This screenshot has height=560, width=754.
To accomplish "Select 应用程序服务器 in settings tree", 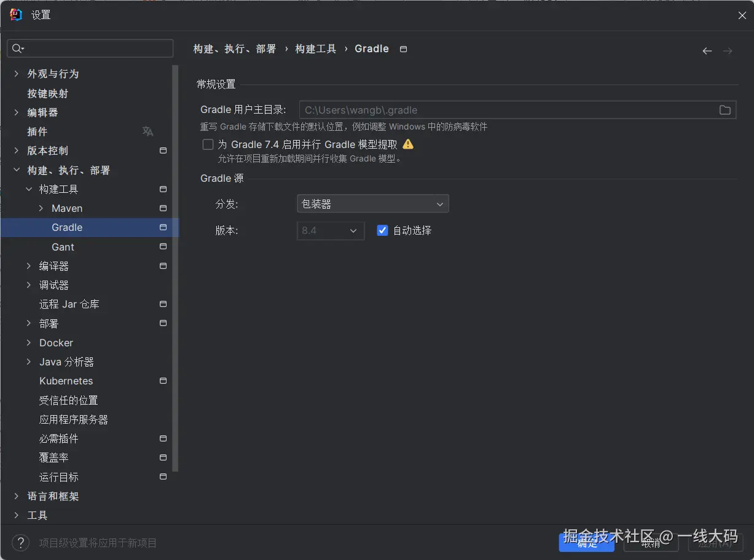I will click(74, 419).
